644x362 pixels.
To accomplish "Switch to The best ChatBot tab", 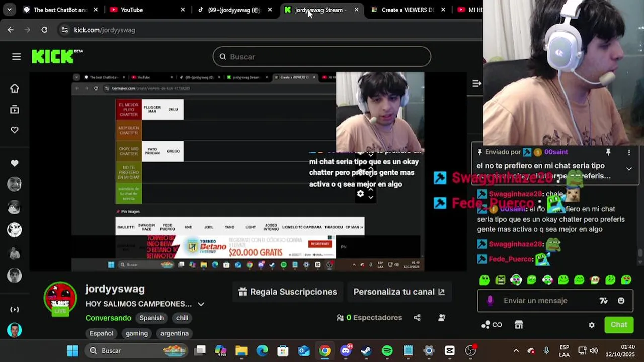I will [x=60, y=10].
